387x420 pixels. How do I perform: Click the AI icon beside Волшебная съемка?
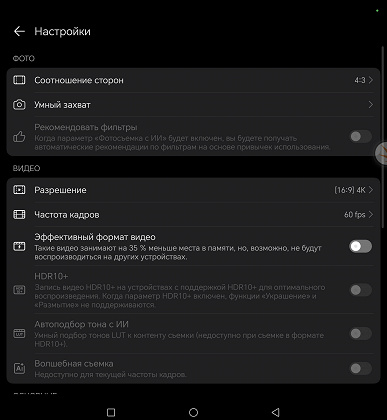click(x=19, y=368)
